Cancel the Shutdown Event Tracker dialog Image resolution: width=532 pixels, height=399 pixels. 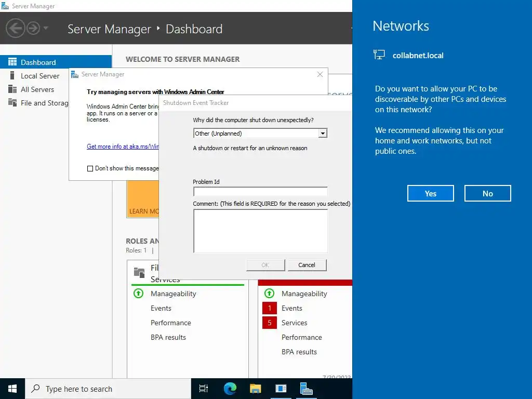[x=307, y=265]
